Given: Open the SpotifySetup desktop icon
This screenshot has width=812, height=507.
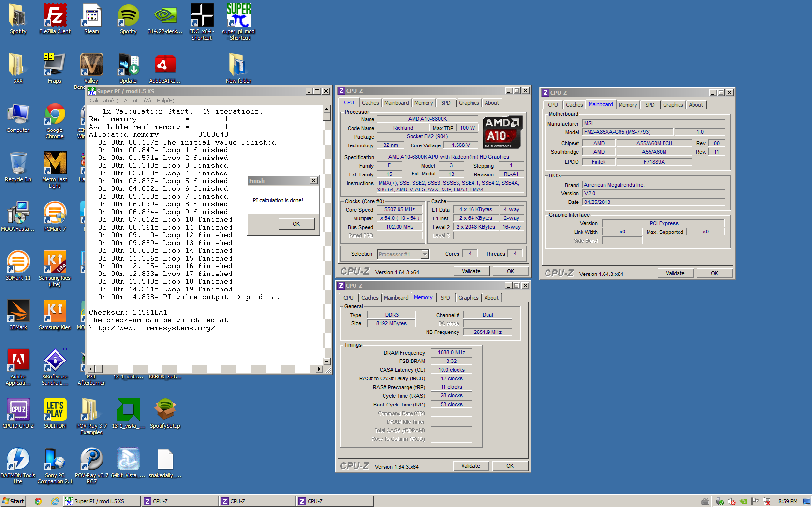Looking at the screenshot, I should 165,414.
